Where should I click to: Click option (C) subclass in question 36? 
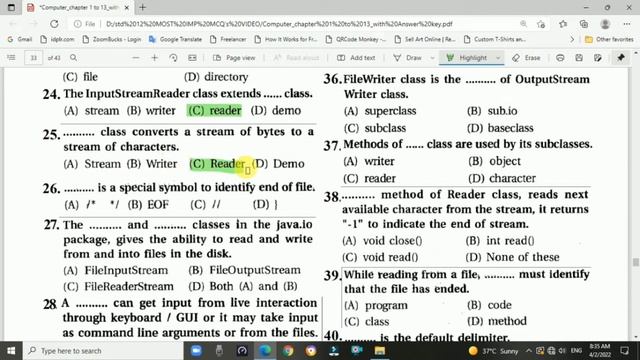click(375, 128)
